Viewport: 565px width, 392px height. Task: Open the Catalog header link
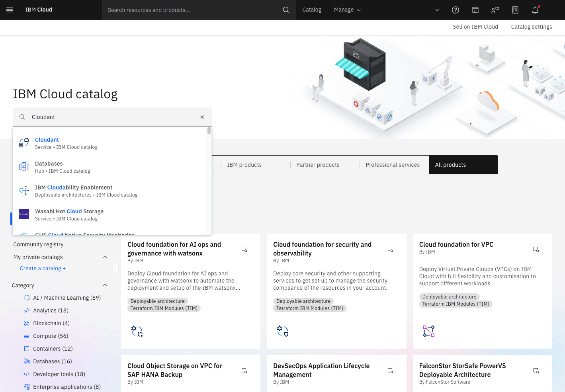(x=312, y=10)
